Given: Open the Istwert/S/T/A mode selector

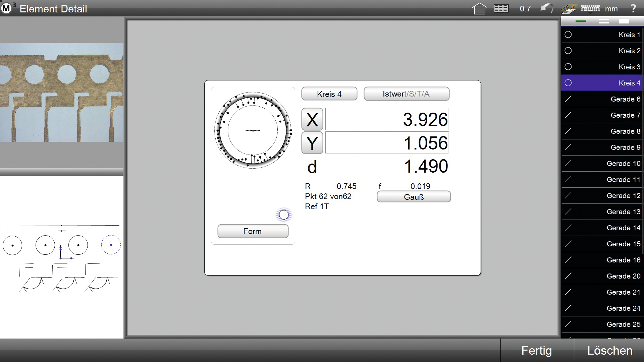Looking at the screenshot, I should click(406, 94).
